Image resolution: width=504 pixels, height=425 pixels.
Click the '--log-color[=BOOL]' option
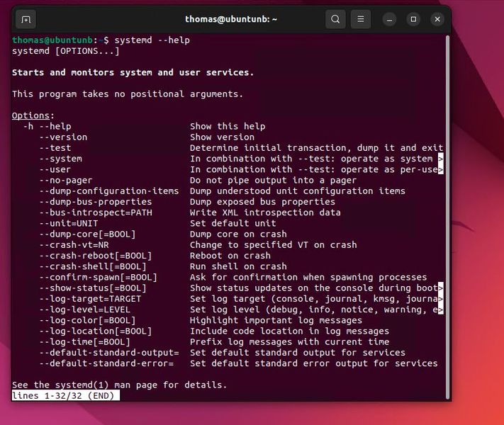87,320
